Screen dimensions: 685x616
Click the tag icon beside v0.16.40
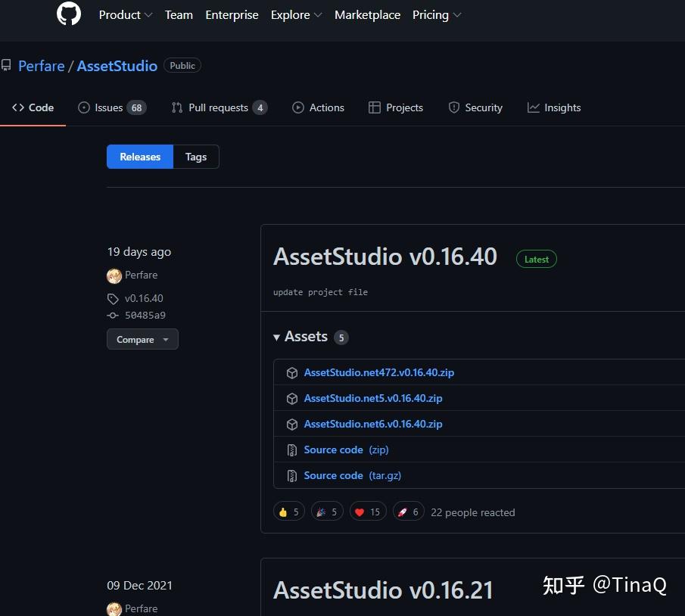pos(112,298)
